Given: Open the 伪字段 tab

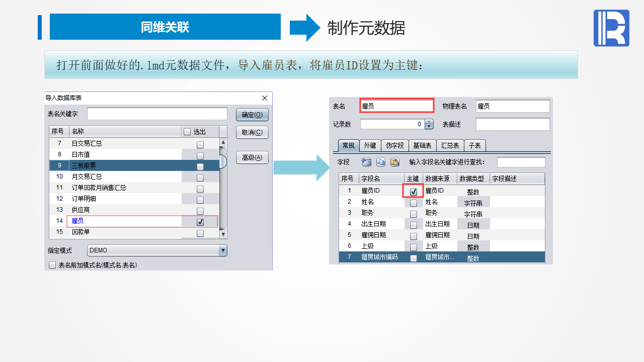Looking at the screenshot, I should [394, 145].
